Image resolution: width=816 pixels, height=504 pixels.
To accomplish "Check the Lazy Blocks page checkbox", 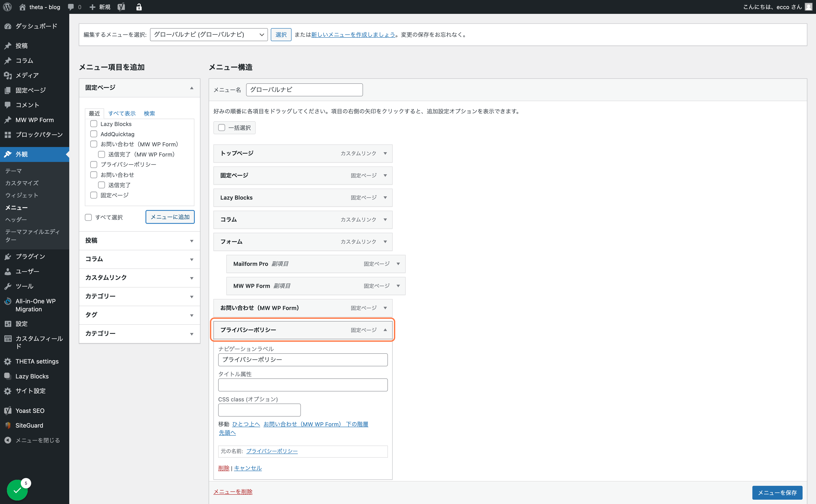I will 94,124.
